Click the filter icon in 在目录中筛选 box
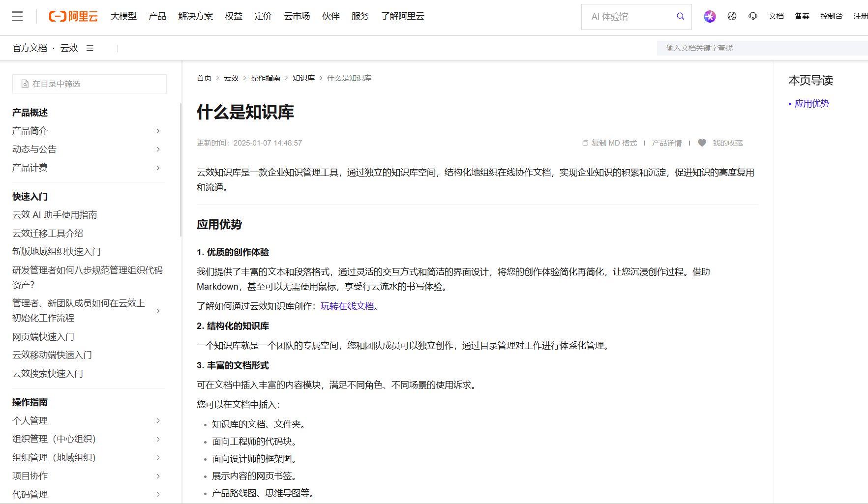 point(25,84)
